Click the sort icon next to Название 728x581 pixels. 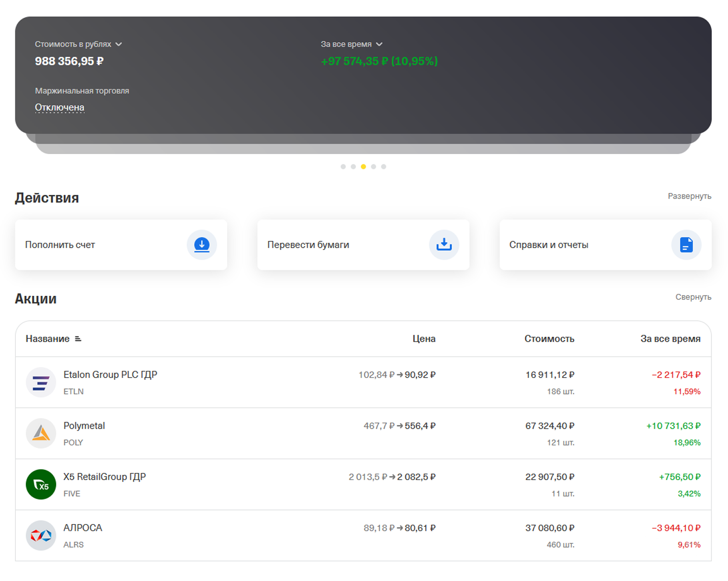[x=78, y=339]
